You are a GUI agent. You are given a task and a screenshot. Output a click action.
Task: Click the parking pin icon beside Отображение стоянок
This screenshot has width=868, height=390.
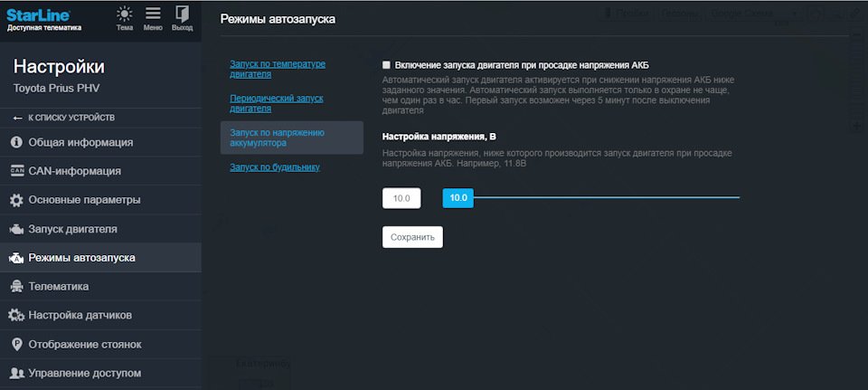tap(17, 345)
